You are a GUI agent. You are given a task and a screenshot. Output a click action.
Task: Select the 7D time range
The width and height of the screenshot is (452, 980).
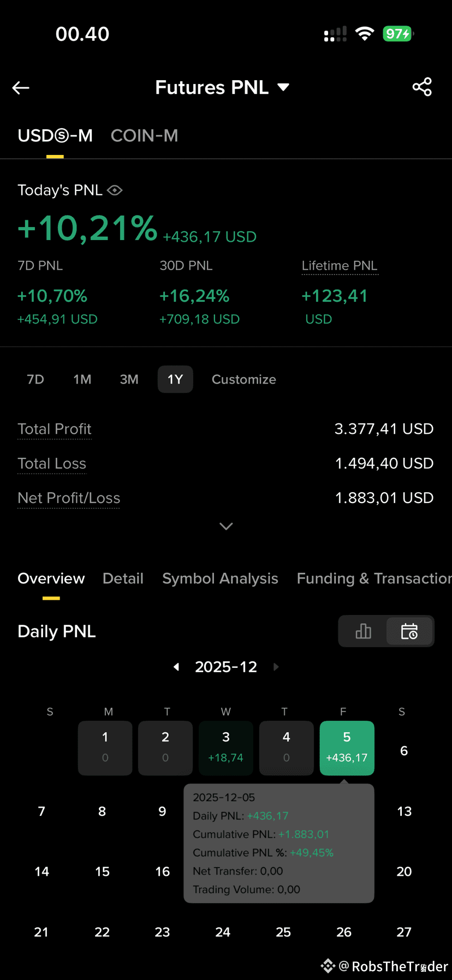(35, 379)
